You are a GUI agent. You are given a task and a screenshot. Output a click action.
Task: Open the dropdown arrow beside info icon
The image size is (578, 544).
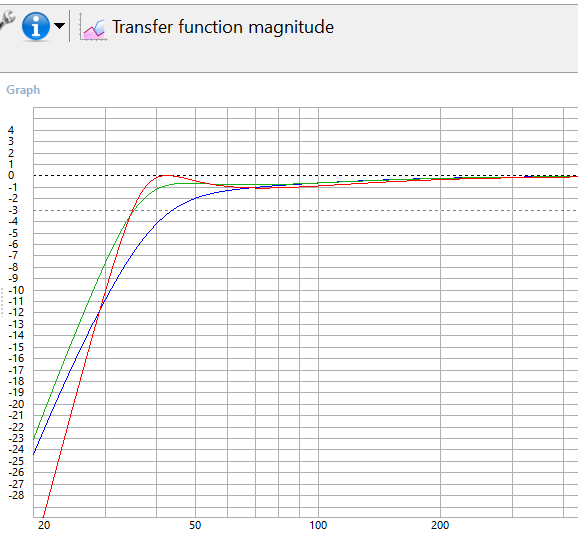click(59, 26)
